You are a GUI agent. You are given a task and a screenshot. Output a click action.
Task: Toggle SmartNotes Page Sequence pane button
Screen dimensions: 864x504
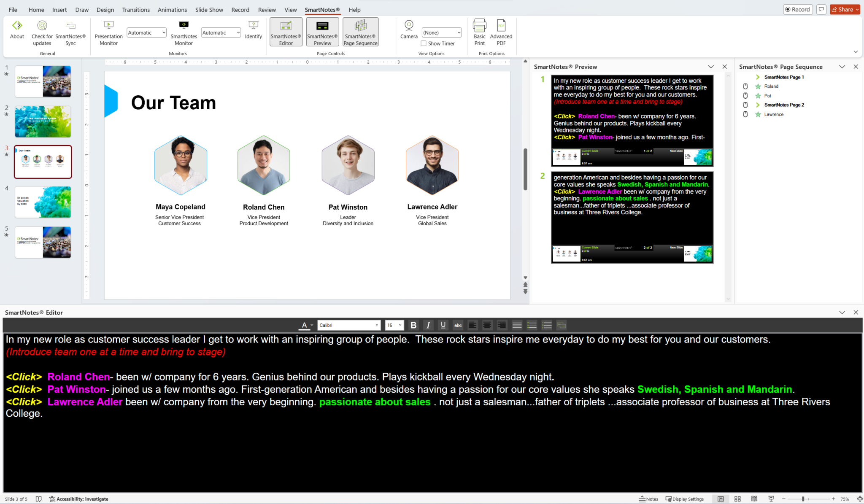point(360,32)
